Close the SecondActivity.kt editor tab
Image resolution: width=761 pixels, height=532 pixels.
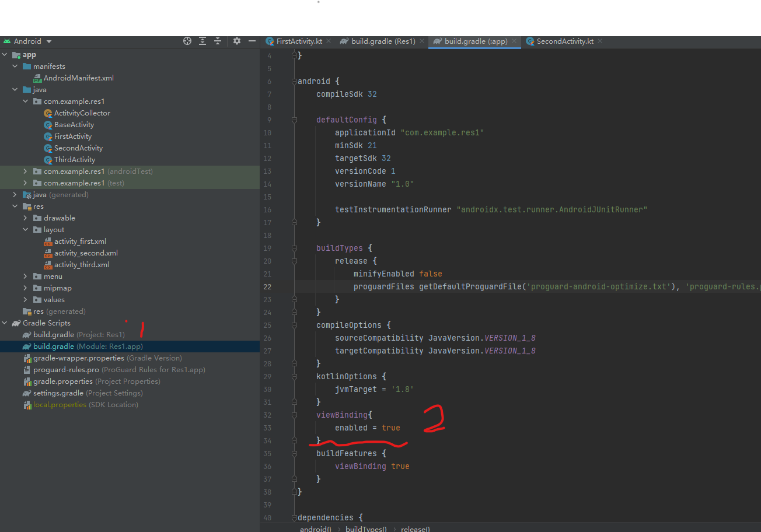[x=600, y=41]
